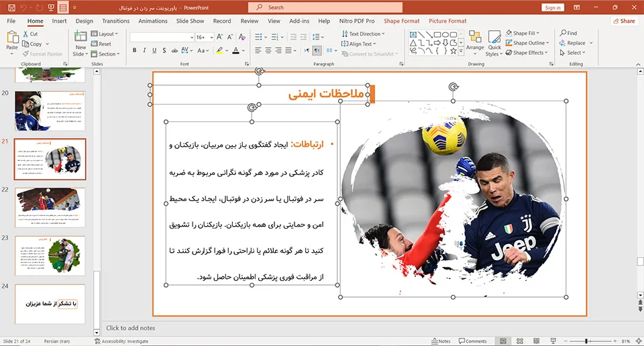Screen dimensions: 644x346
Task: Open Quick Styles gallery
Action: [x=494, y=43]
